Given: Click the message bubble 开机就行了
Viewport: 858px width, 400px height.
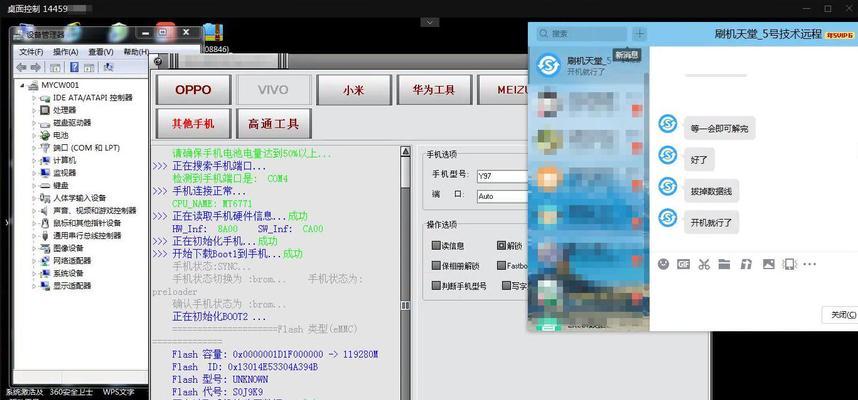Looking at the screenshot, I should pos(711,223).
